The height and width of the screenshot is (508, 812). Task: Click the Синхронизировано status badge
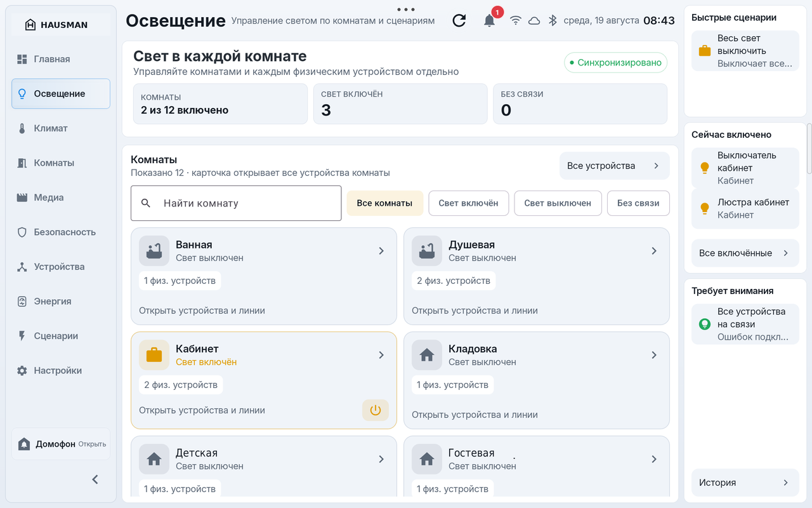pos(616,63)
